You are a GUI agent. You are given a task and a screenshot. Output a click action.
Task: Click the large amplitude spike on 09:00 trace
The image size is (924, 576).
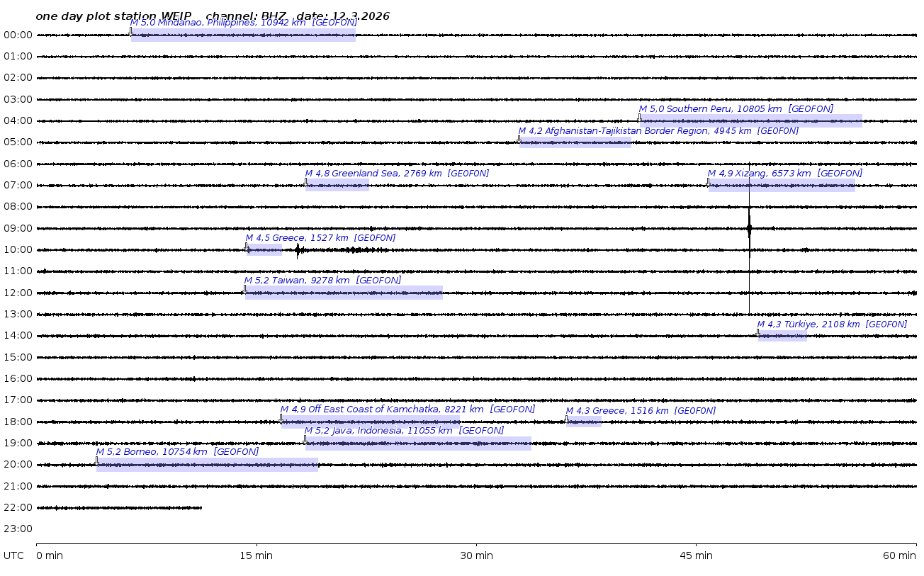click(x=749, y=229)
